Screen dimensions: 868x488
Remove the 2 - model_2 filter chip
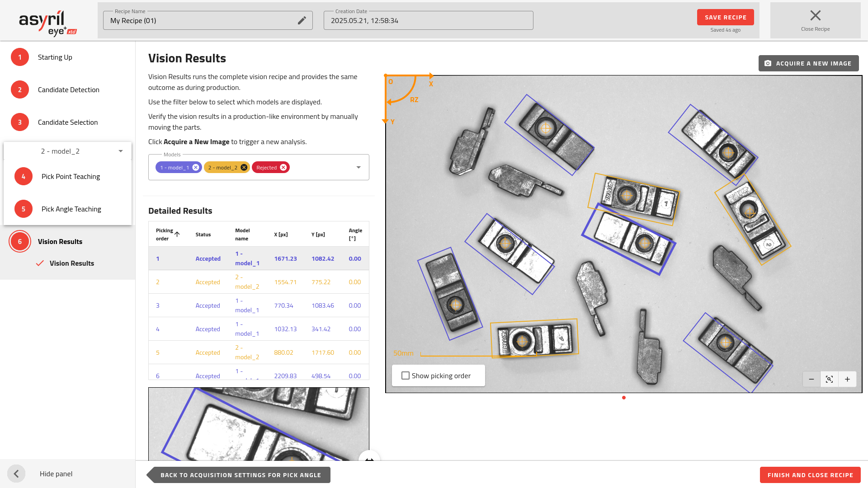tap(244, 168)
